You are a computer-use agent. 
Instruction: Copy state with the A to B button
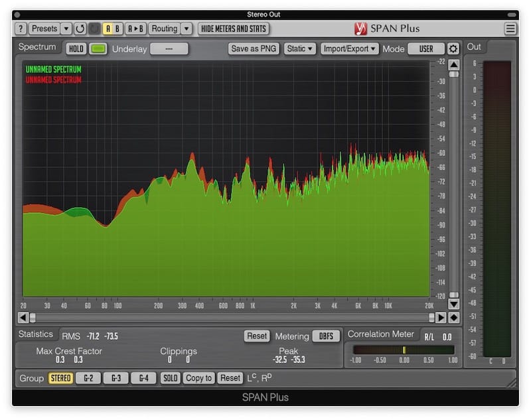[x=136, y=29]
